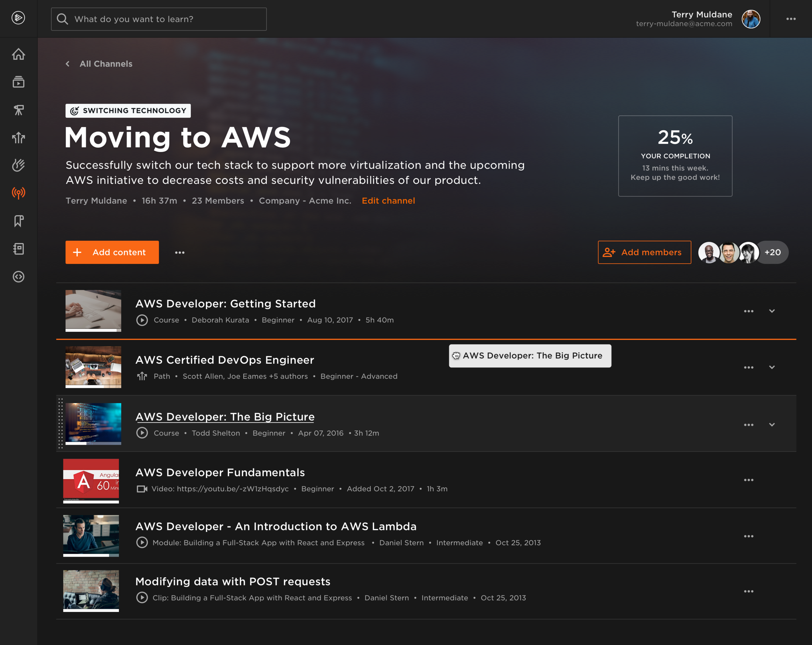Expand AWS Developer: Getting Started row
This screenshot has width=812, height=645.
click(772, 311)
